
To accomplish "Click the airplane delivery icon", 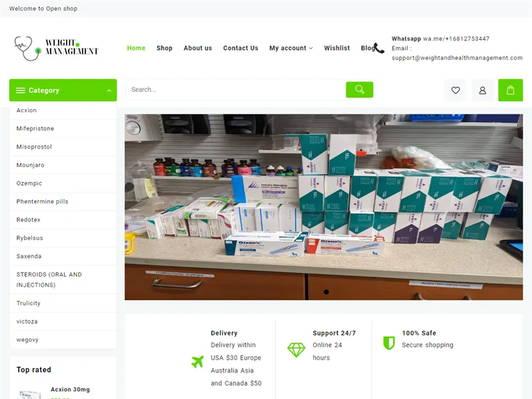I will click(x=198, y=362).
